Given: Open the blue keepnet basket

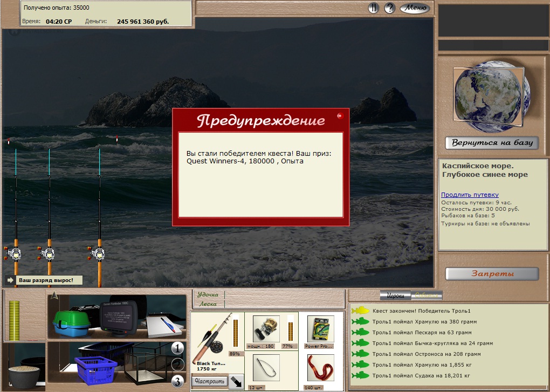Looking at the screenshot, I should tap(96, 370).
